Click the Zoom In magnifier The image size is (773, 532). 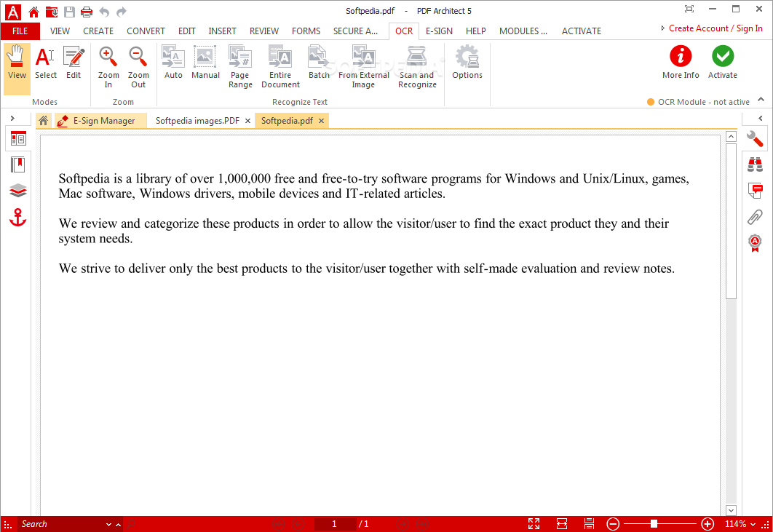pos(108,66)
